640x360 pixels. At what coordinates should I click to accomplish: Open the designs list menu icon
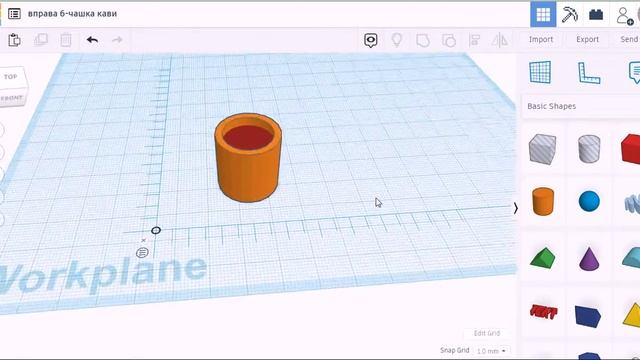[x=14, y=13]
